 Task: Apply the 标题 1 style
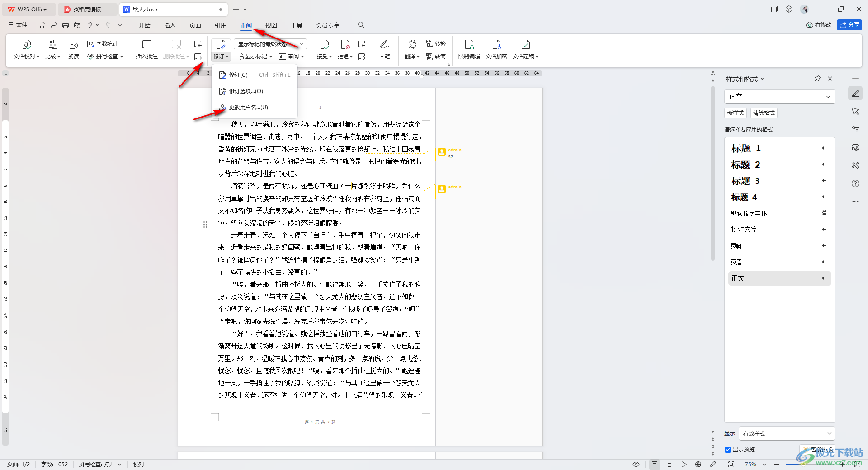coord(779,148)
